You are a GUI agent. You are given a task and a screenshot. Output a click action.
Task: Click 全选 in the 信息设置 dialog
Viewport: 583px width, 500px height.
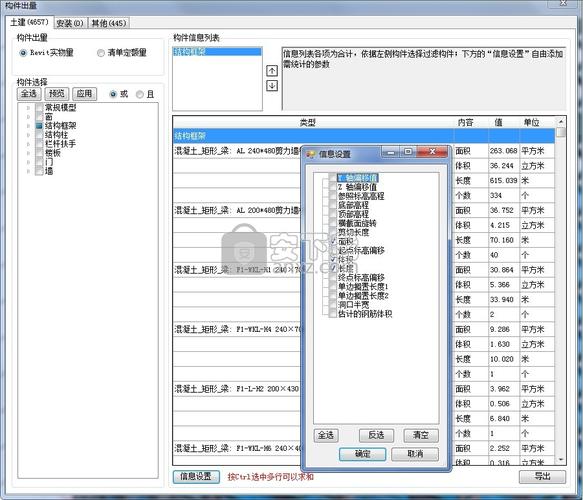[326, 435]
